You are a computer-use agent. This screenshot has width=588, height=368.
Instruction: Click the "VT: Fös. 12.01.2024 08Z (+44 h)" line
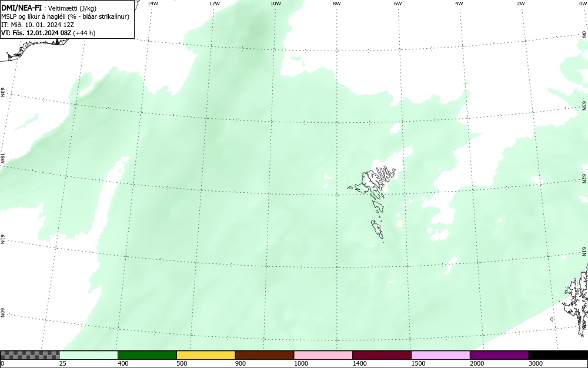48,33
